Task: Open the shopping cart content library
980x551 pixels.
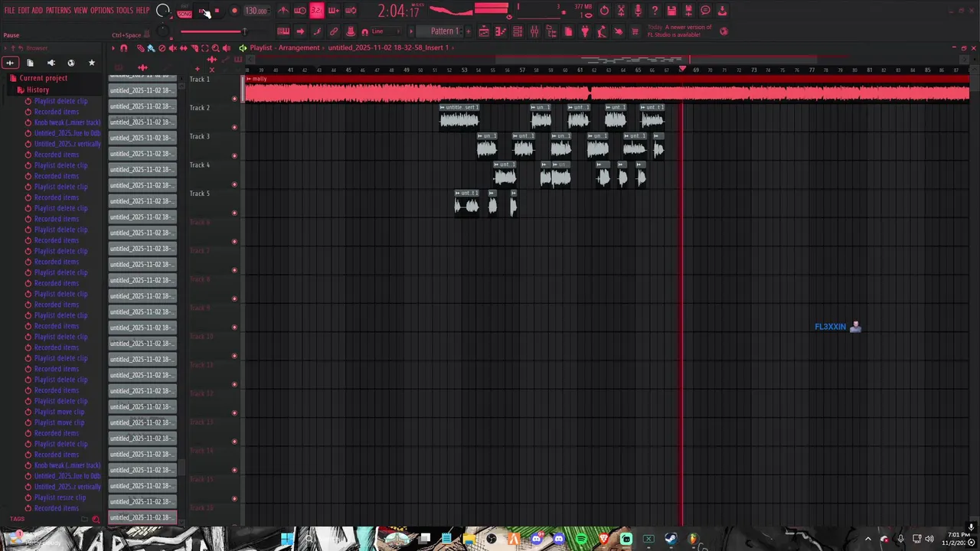Action: pos(635,31)
